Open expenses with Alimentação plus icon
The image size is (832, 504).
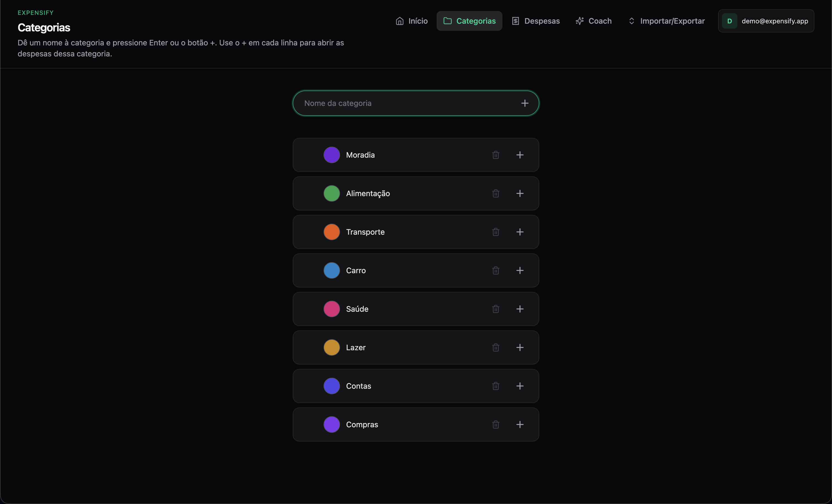520,193
